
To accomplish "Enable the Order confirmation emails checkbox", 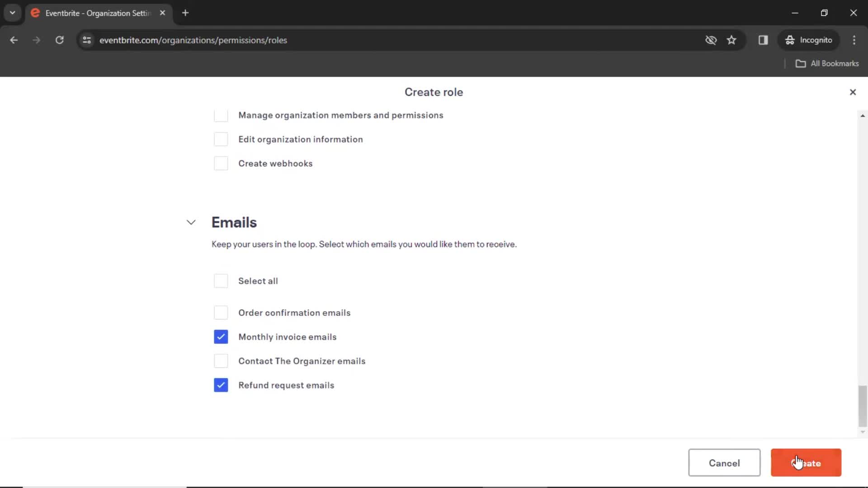I will (221, 312).
